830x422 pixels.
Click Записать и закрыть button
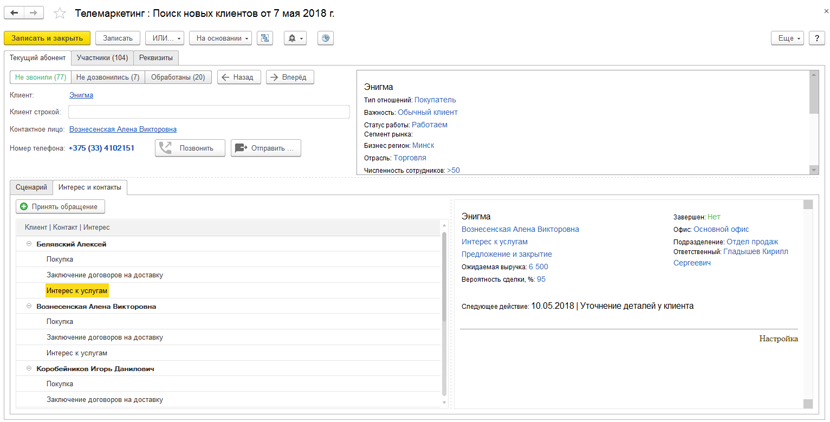(x=47, y=38)
